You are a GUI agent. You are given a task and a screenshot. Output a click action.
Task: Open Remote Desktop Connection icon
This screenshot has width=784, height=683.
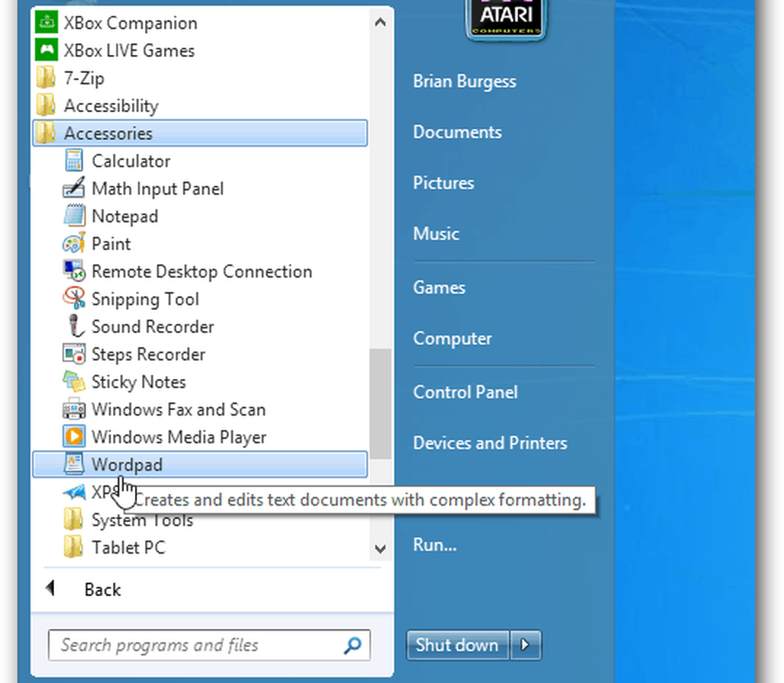point(74,271)
